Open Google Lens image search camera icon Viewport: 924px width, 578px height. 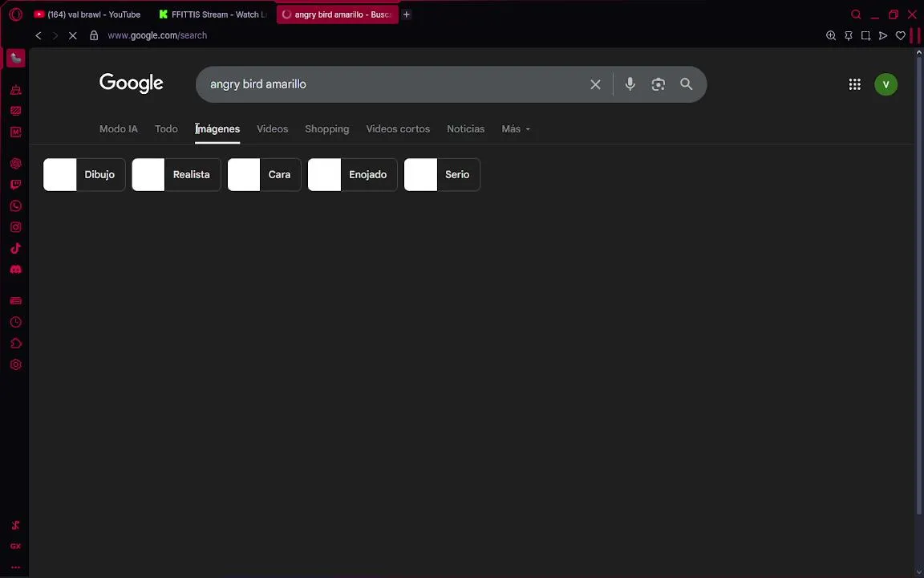coord(659,84)
